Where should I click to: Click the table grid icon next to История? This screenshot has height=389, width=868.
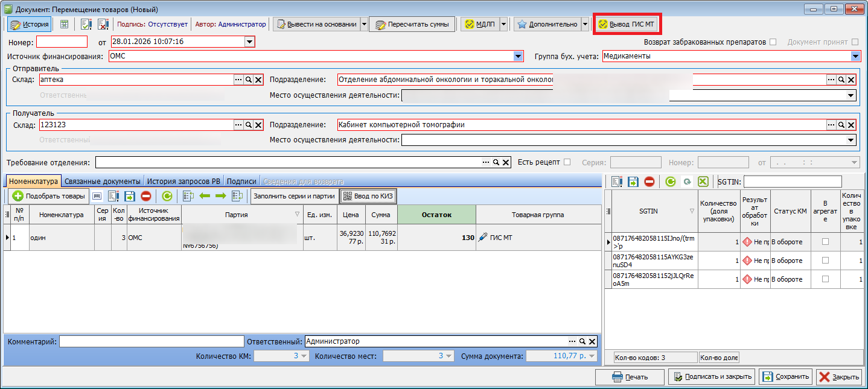(64, 25)
